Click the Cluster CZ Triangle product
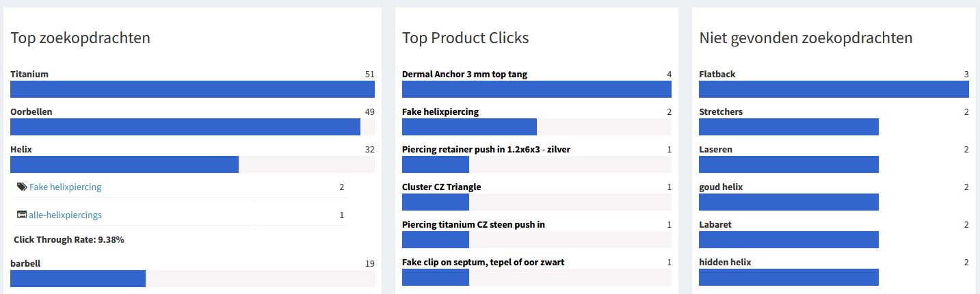 (x=441, y=187)
